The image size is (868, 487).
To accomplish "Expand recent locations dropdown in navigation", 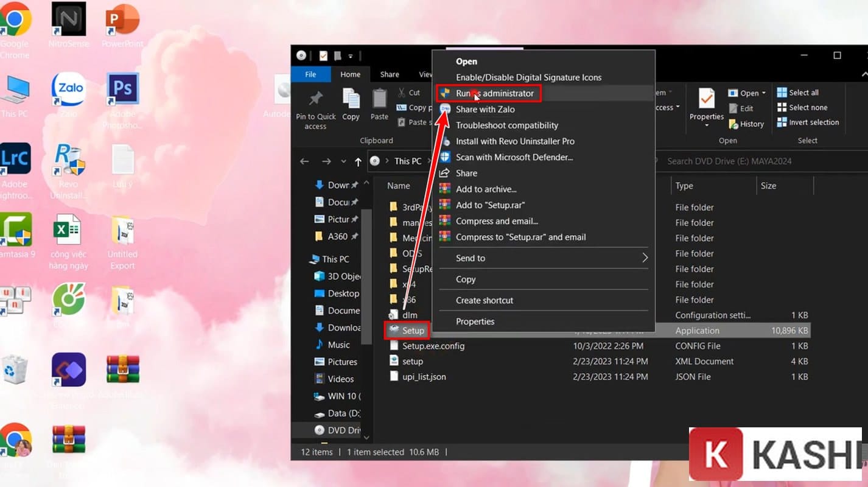I will 343,161.
